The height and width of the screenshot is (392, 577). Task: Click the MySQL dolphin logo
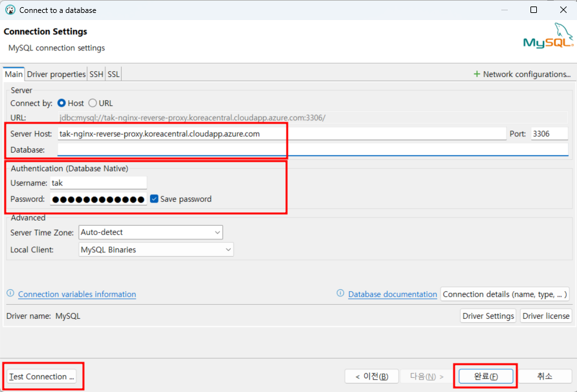(548, 36)
